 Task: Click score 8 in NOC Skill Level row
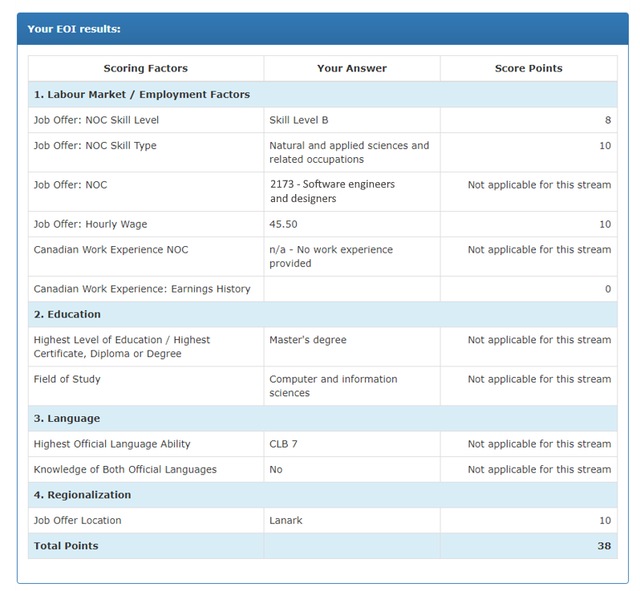[608, 120]
